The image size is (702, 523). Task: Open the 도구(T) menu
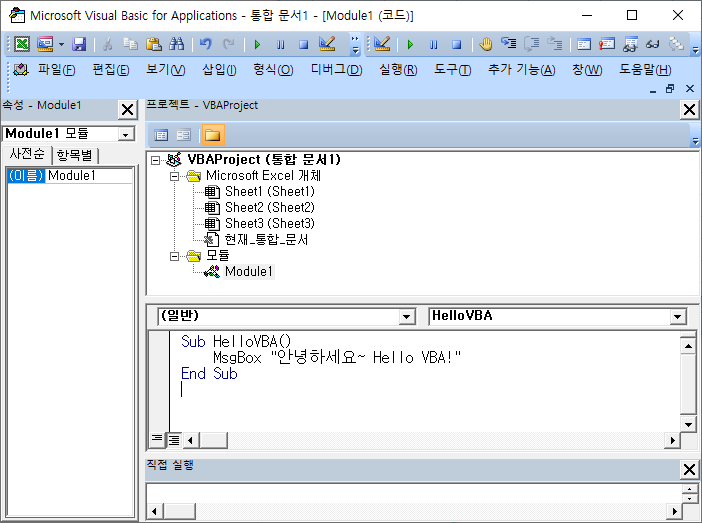(x=452, y=69)
